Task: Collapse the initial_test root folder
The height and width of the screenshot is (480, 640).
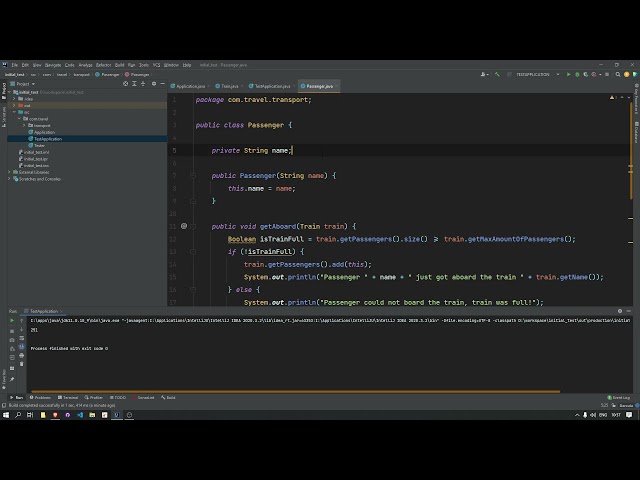Action: [x=9, y=92]
